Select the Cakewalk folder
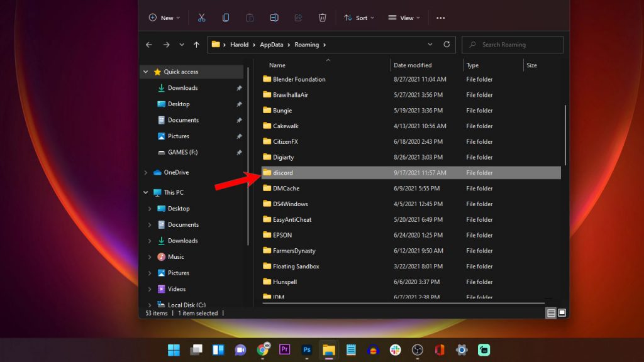Image resolution: width=644 pixels, height=362 pixels. click(x=286, y=126)
